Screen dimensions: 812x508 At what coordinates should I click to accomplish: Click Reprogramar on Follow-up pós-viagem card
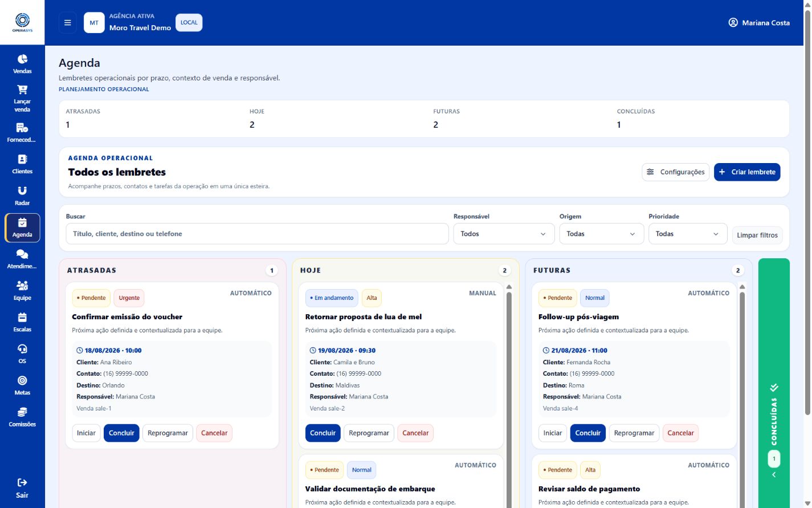pyautogui.click(x=634, y=433)
